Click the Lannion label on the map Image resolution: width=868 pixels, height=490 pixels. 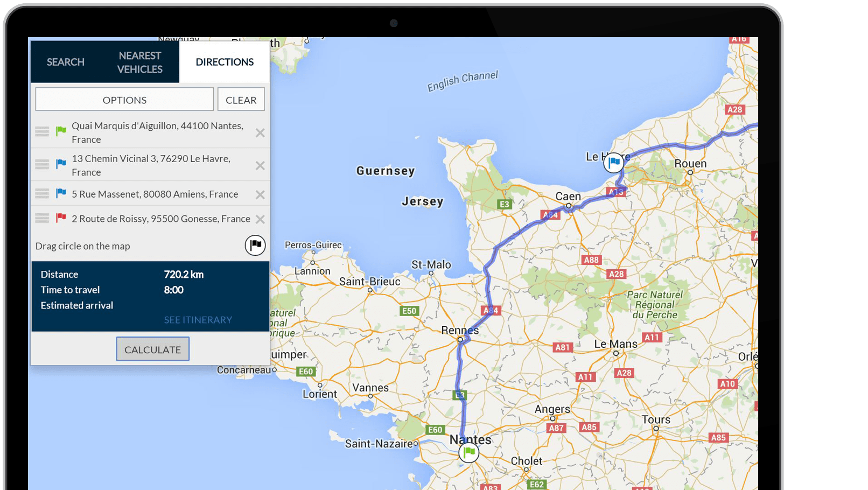coord(312,271)
